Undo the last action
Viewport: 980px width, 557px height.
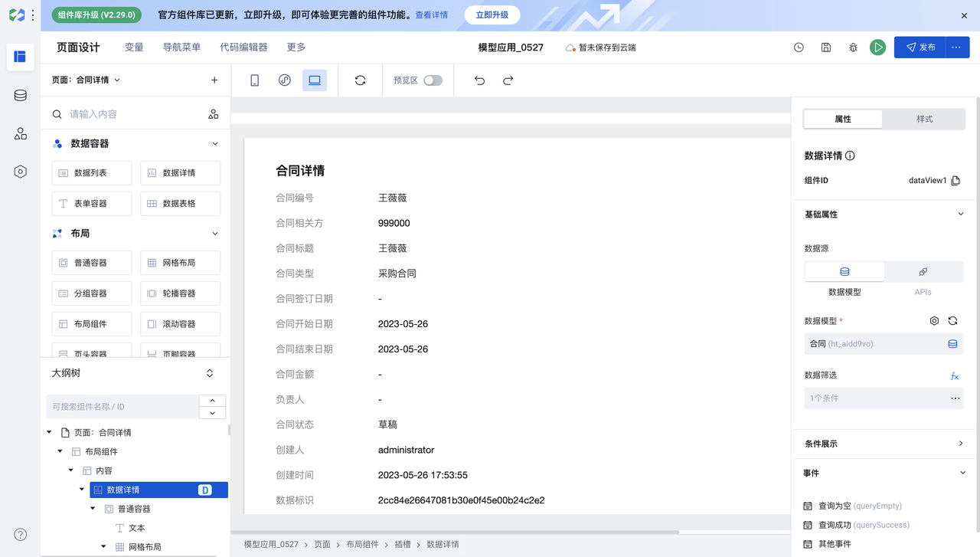pos(480,80)
